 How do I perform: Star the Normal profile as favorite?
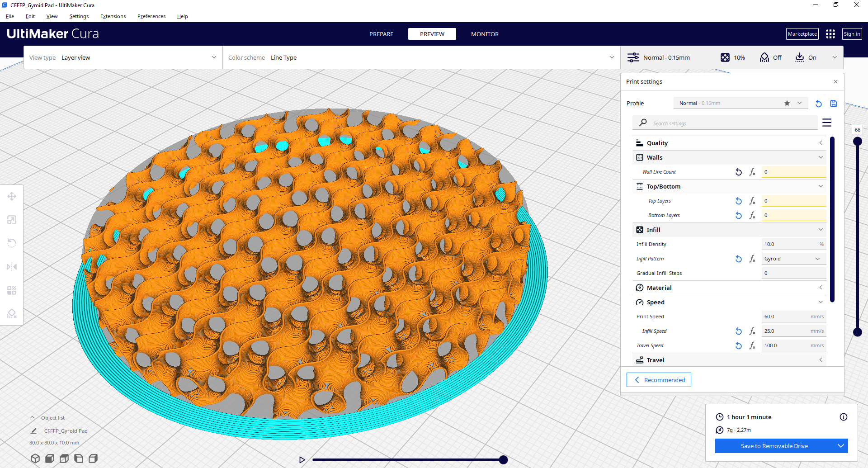click(x=787, y=103)
